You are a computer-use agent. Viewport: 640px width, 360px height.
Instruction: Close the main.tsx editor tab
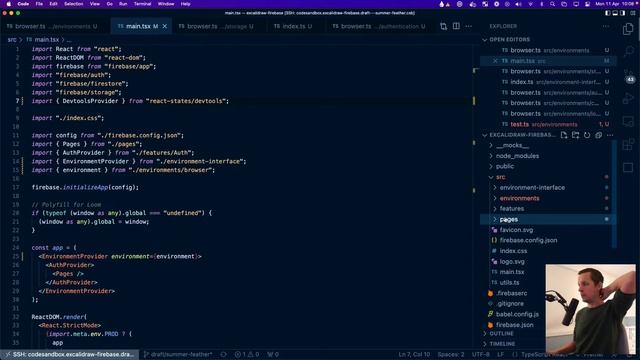[164, 26]
